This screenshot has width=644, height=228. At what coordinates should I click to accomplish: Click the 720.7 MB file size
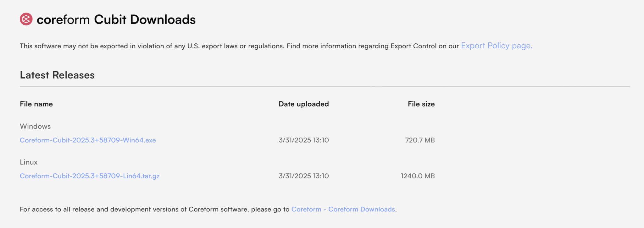point(420,140)
